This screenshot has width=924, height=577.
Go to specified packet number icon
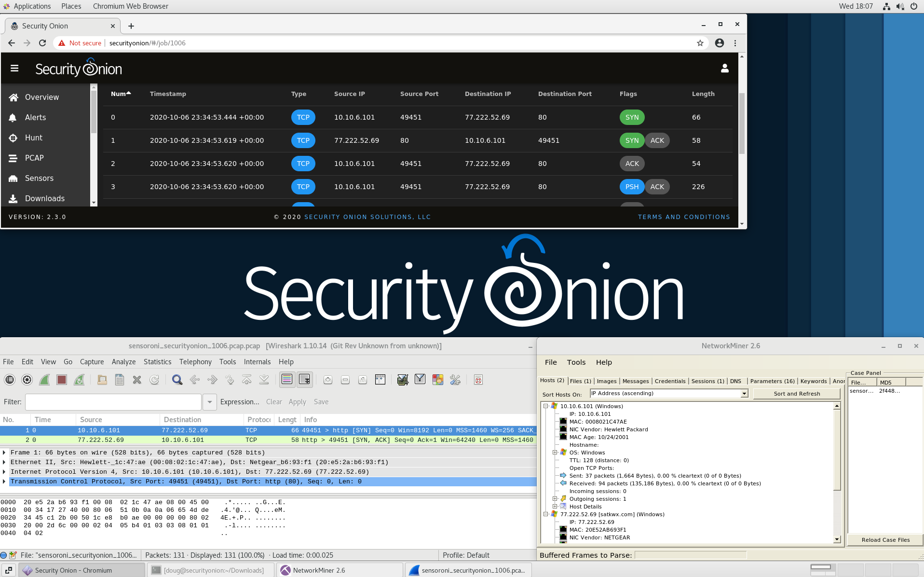pyautogui.click(x=230, y=380)
